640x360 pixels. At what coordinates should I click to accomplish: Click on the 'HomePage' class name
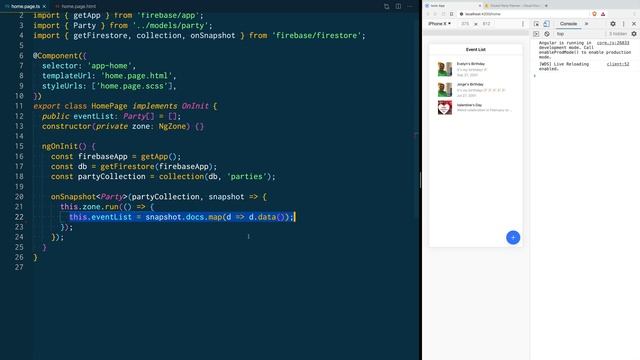click(109, 106)
